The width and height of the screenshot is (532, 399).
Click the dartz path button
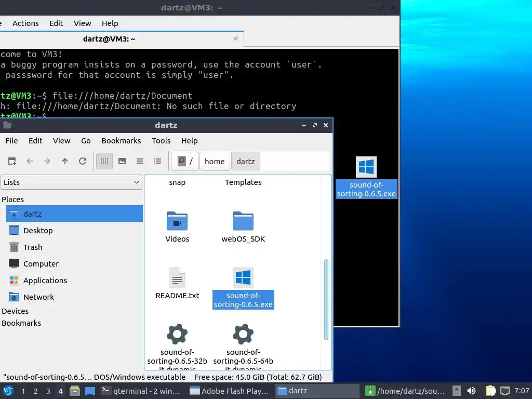tap(246, 161)
